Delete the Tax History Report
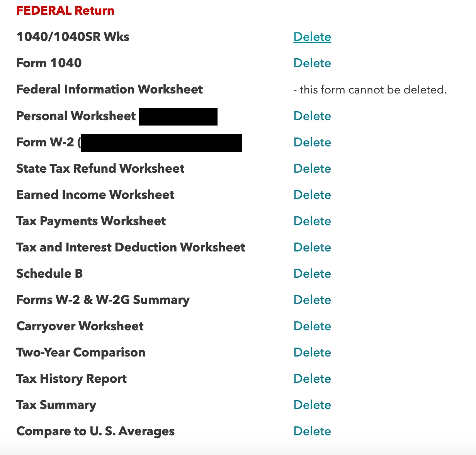The image size is (476, 455). pyautogui.click(x=312, y=379)
